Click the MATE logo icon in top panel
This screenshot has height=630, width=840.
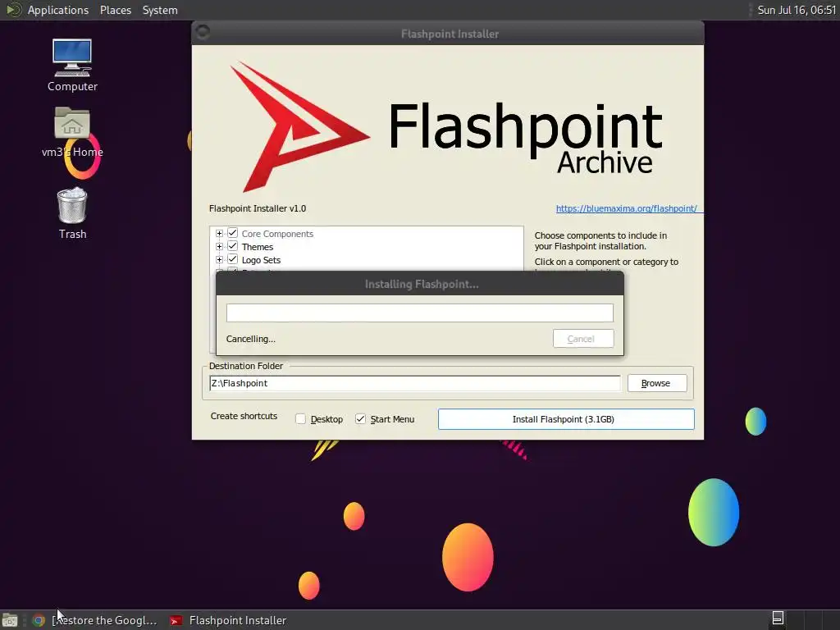coord(13,10)
